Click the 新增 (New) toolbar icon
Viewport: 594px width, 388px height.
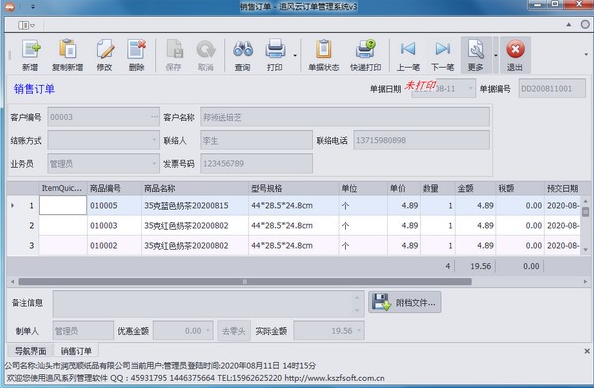pos(30,55)
